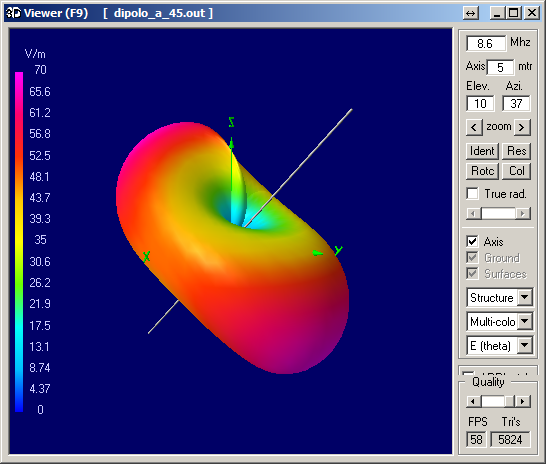Click the window width toggle arrow icon
Viewport: 546px width, 464px height.
471,13
